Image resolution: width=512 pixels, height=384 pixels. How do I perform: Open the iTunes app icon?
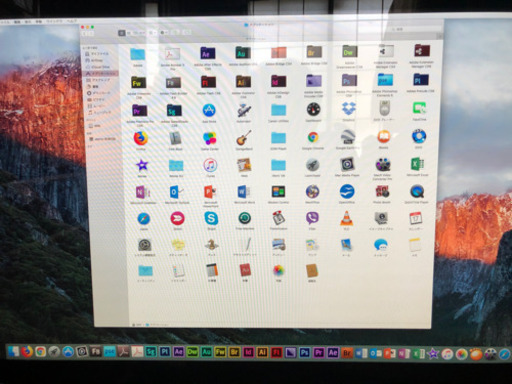[x=210, y=165]
